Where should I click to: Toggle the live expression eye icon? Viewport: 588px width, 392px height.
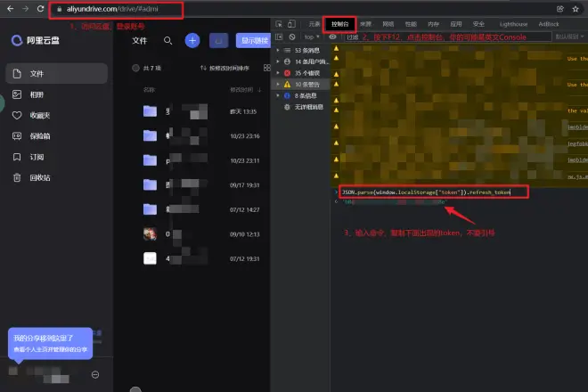pyautogui.click(x=332, y=37)
